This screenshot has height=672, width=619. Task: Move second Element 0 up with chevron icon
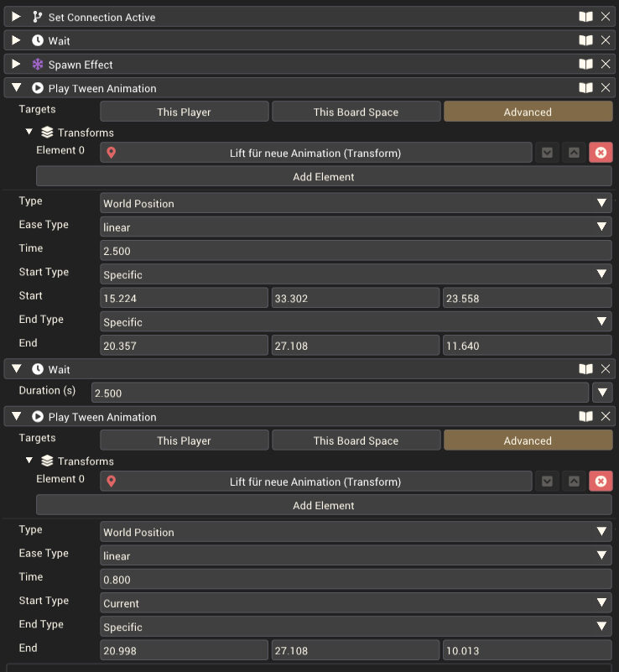coord(574,482)
